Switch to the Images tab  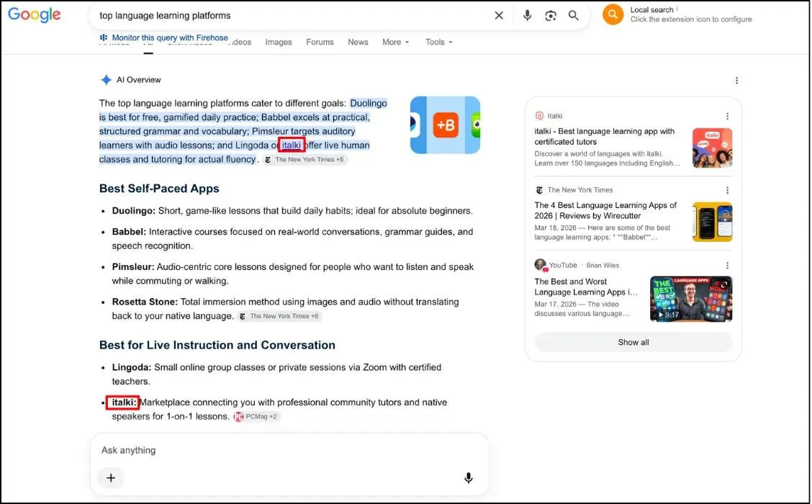(x=279, y=42)
